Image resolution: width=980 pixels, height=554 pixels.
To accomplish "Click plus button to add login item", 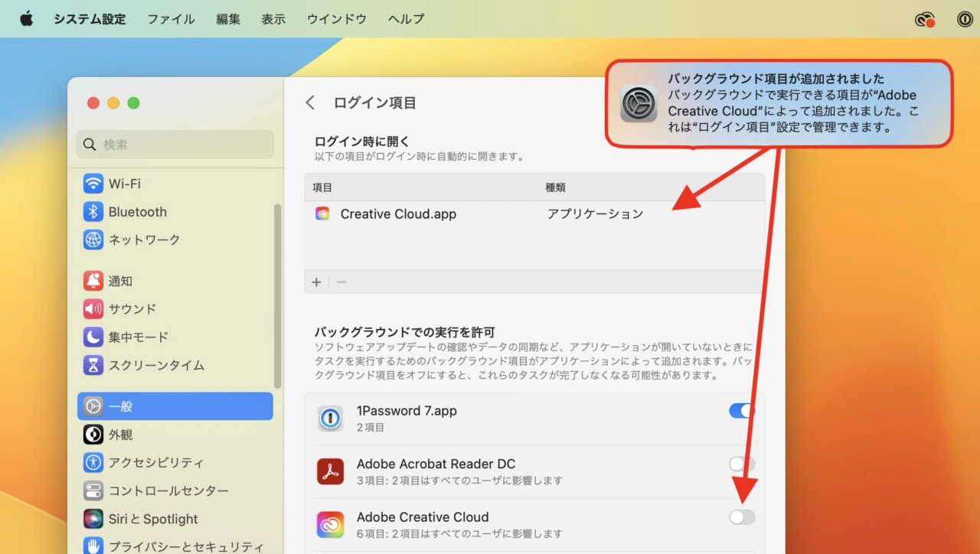I will tap(316, 282).
